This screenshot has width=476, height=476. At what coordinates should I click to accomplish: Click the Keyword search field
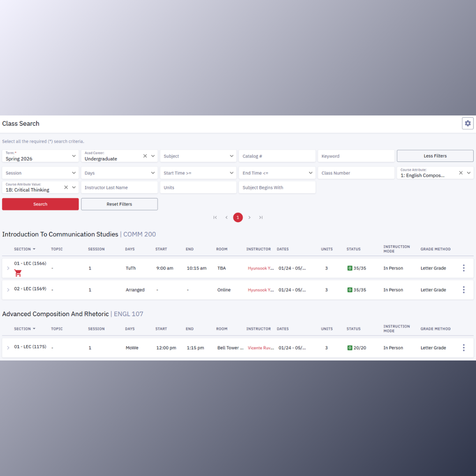pyautogui.click(x=356, y=156)
